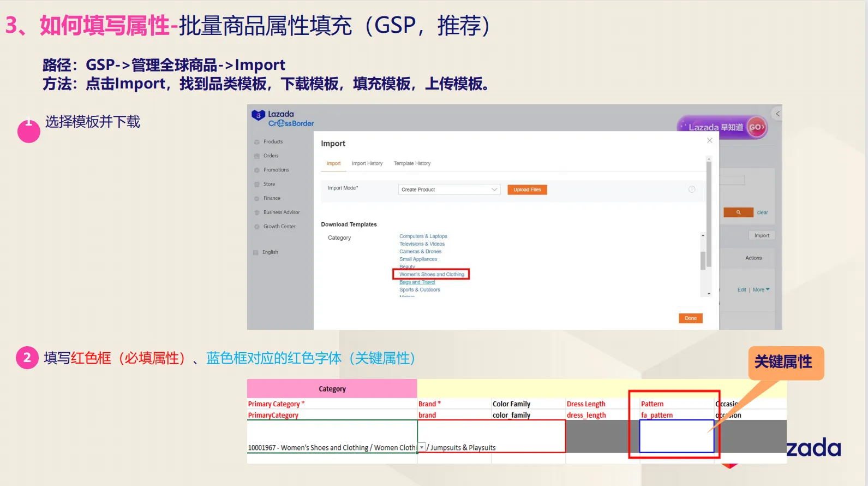Click the orange search magnifier button
This screenshot has height=486, width=868.
pos(738,212)
